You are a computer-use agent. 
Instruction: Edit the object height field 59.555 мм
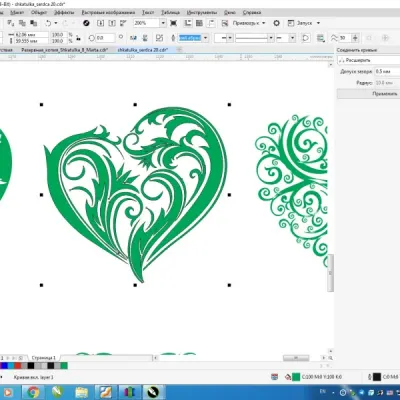31,41
